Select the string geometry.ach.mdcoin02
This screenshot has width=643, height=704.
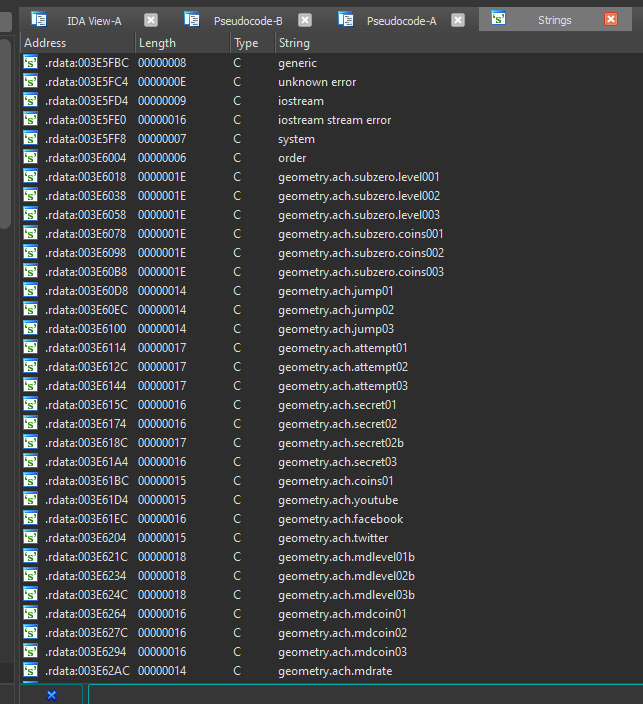[342, 633]
